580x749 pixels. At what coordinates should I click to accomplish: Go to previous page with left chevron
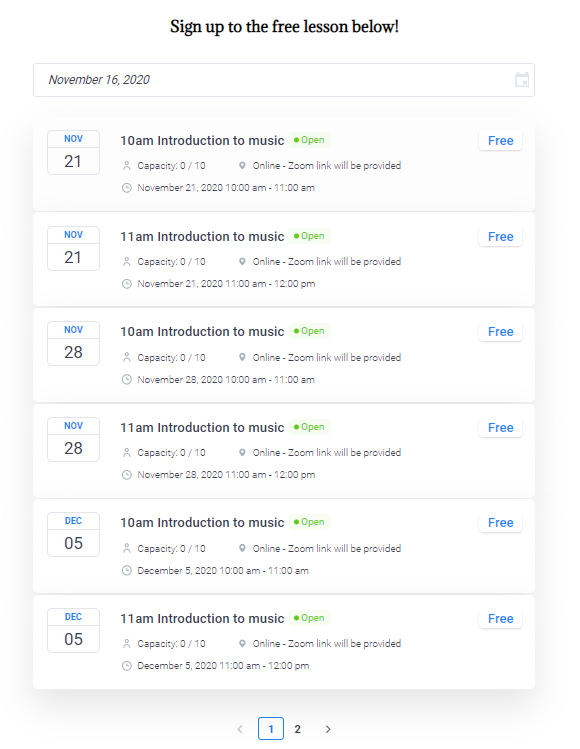240,729
